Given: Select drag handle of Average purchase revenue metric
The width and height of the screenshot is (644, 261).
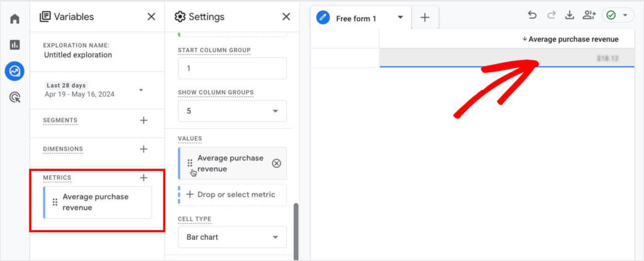Looking at the screenshot, I should coord(55,203).
